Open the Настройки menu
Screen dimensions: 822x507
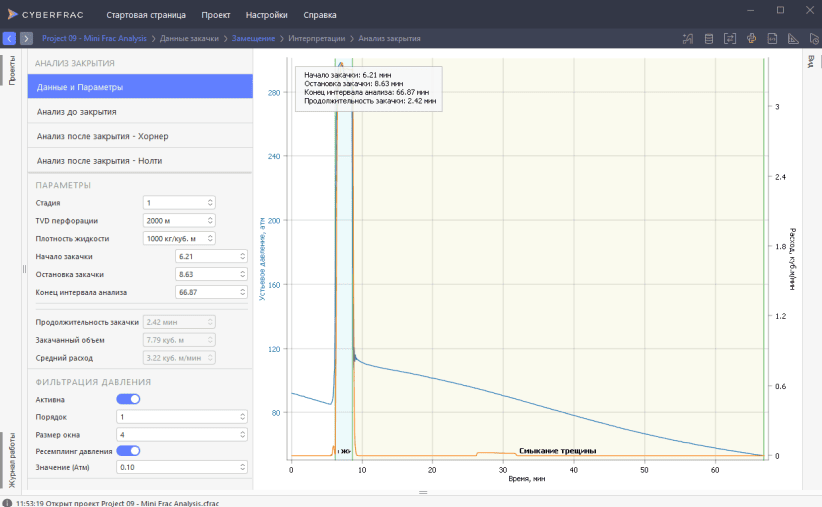[x=267, y=15]
